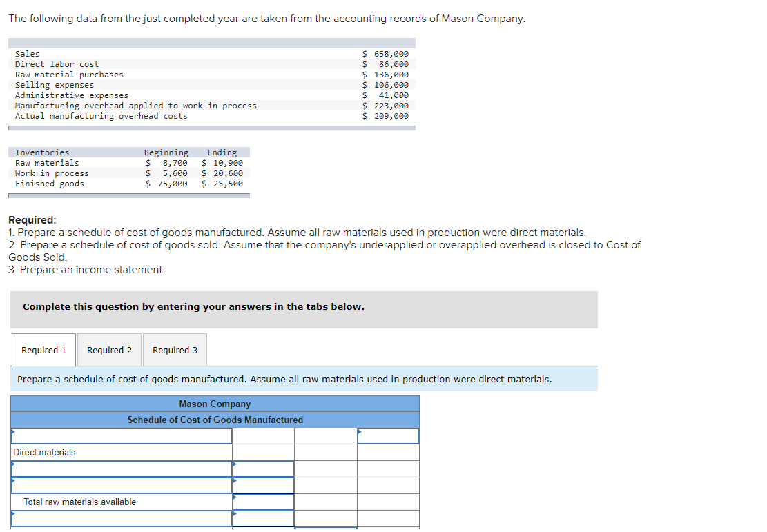Click the Raw materials ending value $ 10,900
Image resolution: width=767 pixels, height=532 pixels.
click(x=222, y=163)
